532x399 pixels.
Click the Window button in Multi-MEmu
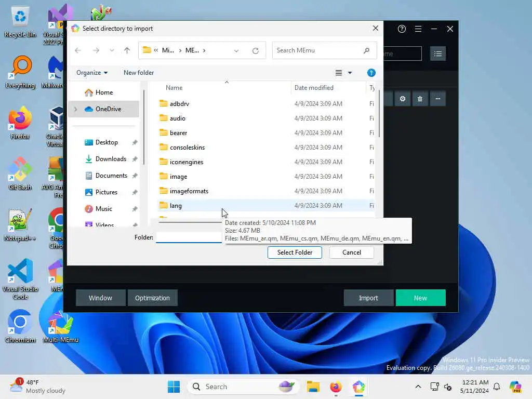click(100, 298)
